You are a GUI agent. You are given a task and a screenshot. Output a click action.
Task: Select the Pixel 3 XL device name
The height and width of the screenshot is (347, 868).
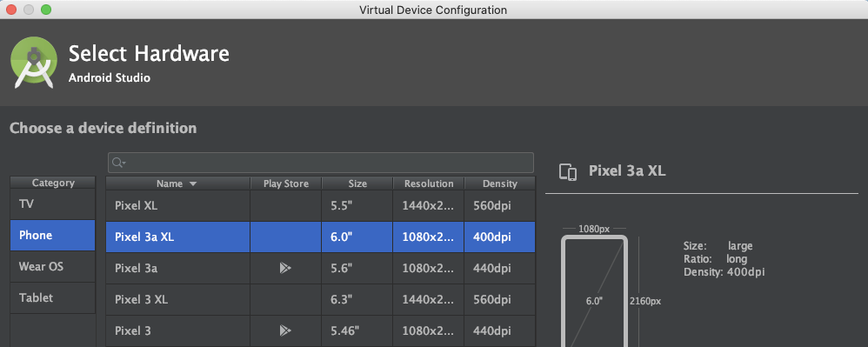pos(141,300)
